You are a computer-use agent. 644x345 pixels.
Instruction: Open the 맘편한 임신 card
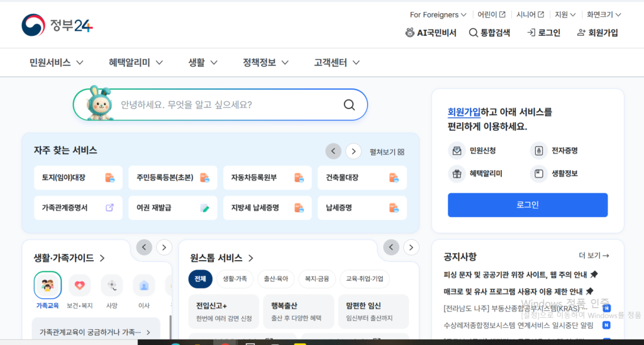(374, 311)
